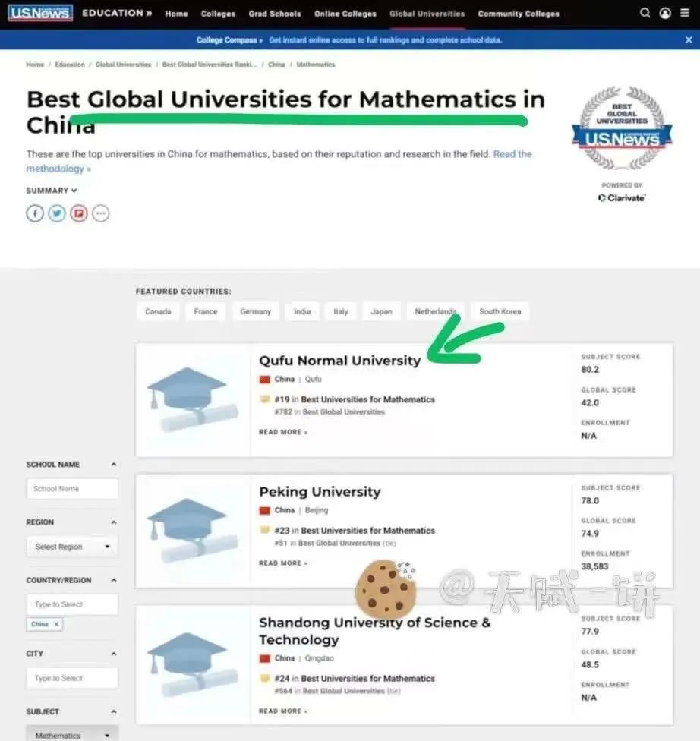
Task: Click the College Compass banner link
Action: [348, 40]
